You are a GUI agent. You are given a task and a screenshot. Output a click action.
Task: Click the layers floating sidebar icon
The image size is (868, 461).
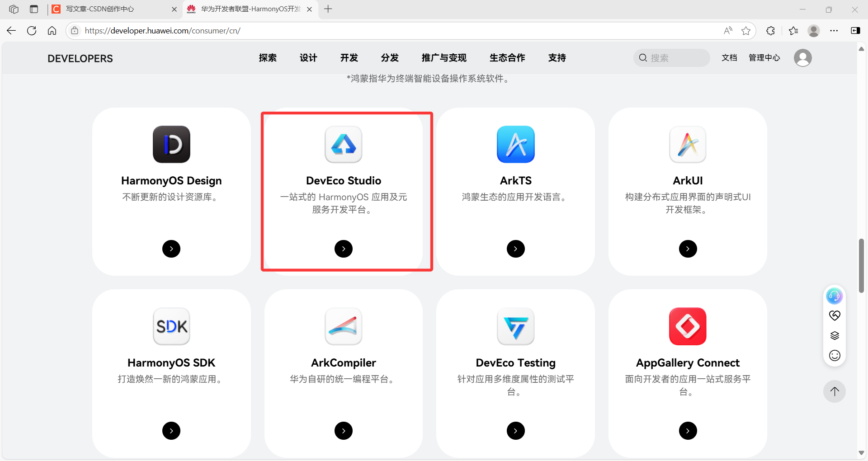pyautogui.click(x=835, y=335)
